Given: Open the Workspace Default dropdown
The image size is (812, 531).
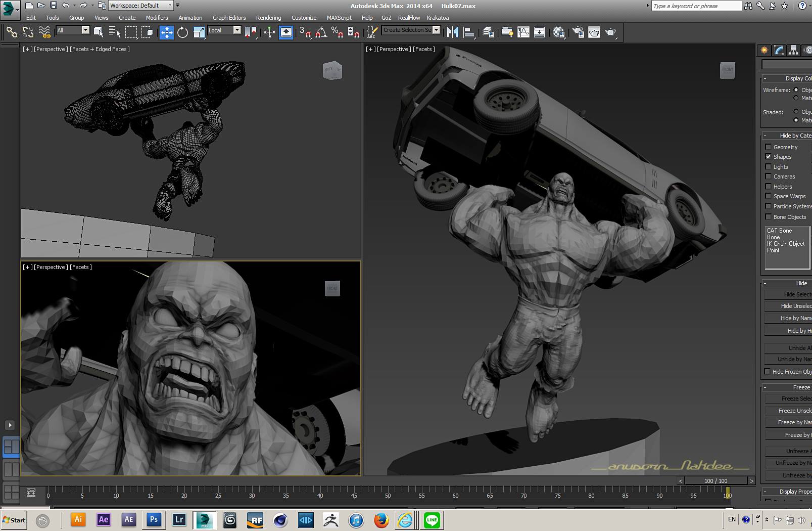Looking at the screenshot, I should coord(141,6).
